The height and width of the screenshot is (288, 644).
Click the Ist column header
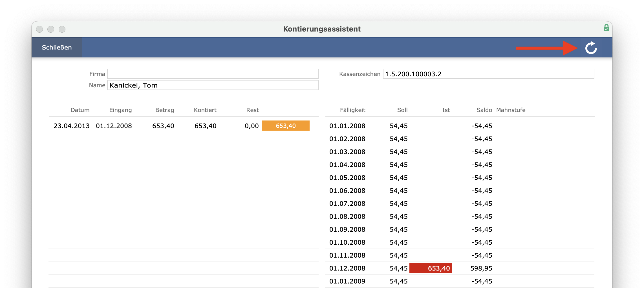tap(446, 110)
